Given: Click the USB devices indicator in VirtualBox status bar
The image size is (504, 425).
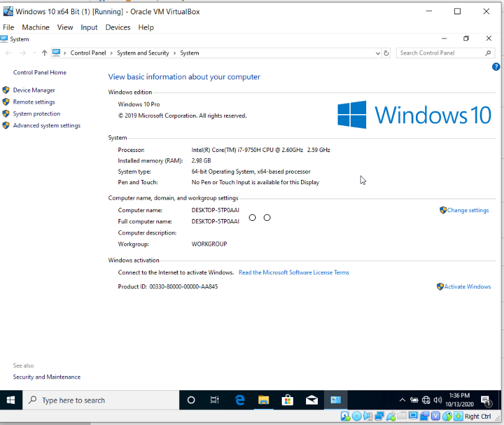Looking at the screenshot, I should [x=391, y=417].
